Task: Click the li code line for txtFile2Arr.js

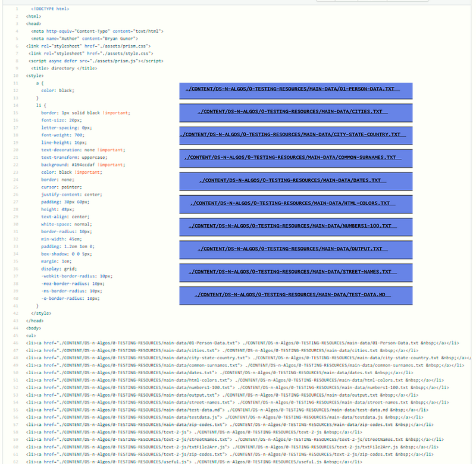Action: click(232, 447)
